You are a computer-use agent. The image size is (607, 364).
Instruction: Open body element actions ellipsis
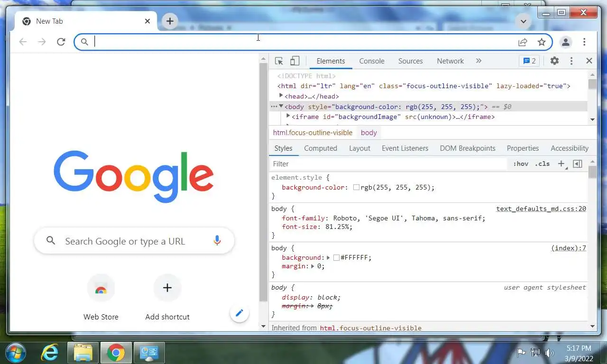tap(274, 107)
